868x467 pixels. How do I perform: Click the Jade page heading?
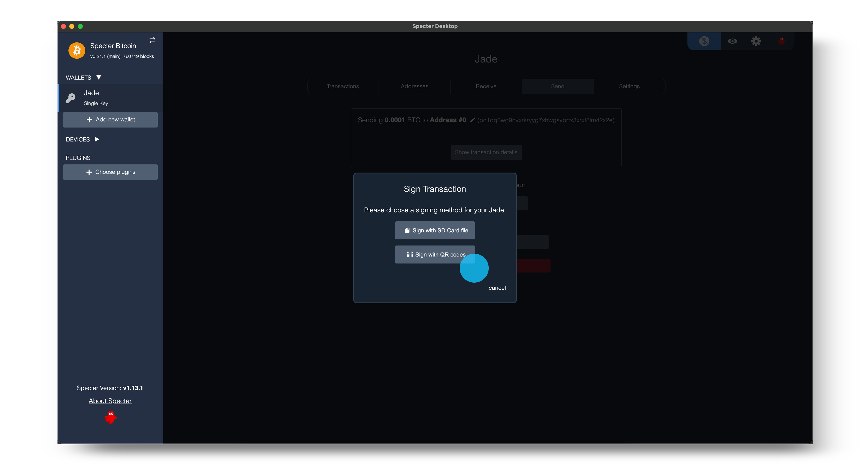(486, 59)
